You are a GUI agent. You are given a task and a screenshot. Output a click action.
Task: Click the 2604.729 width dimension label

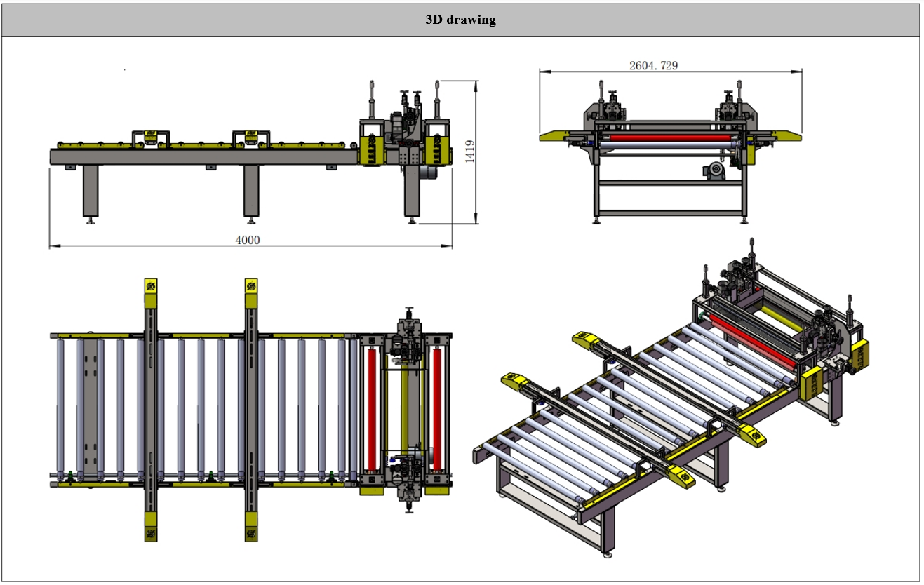(x=653, y=65)
